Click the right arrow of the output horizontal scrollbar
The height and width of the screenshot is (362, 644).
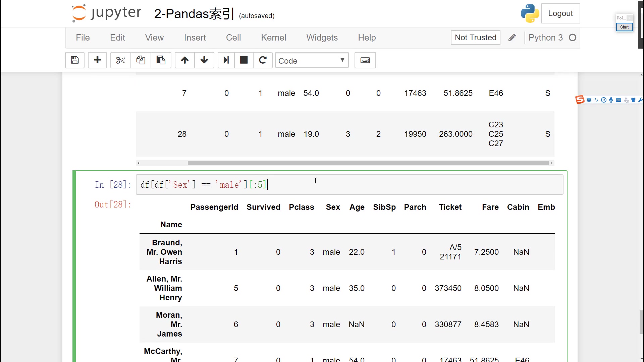pyautogui.click(x=551, y=163)
